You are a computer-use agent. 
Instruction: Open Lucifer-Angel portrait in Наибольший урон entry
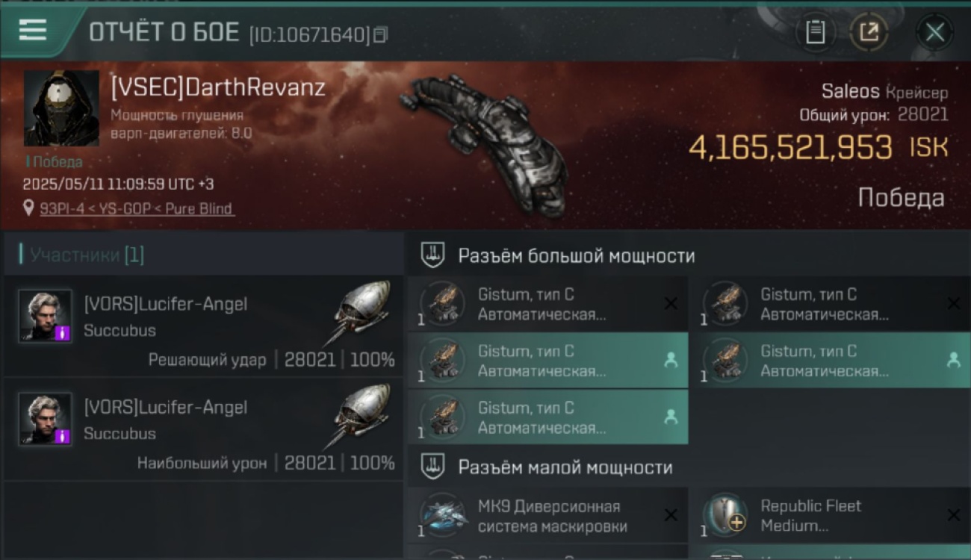[46, 420]
